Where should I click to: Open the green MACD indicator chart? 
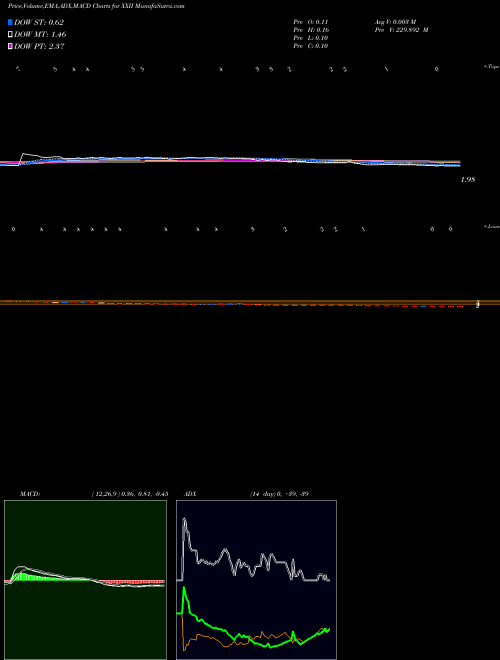(x=85, y=580)
